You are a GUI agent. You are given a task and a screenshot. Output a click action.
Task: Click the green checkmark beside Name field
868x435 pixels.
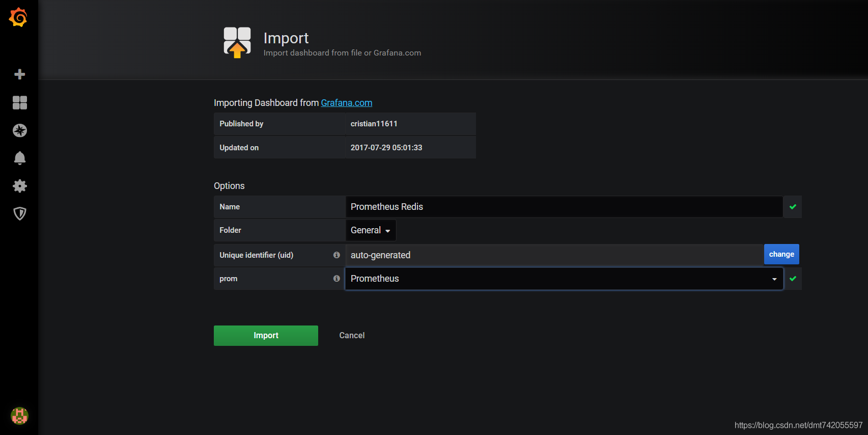click(x=793, y=207)
